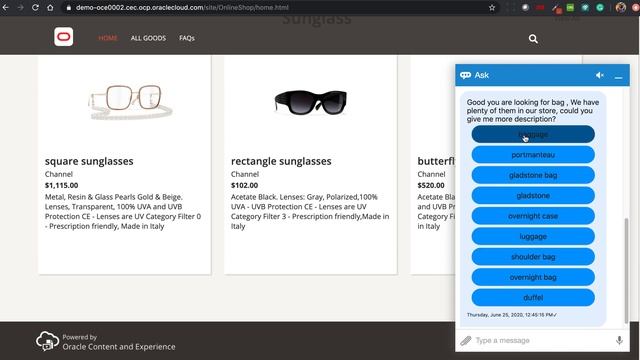
Task: Open the green square extension
Action: (570, 7)
